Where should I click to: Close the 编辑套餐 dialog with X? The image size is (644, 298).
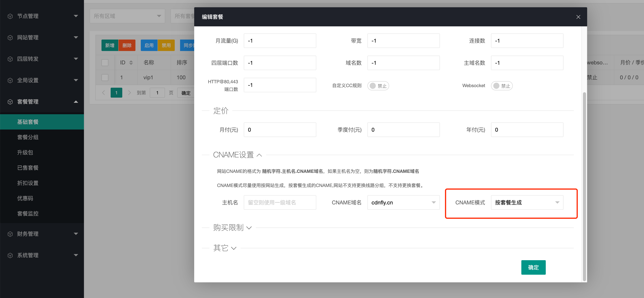click(578, 17)
